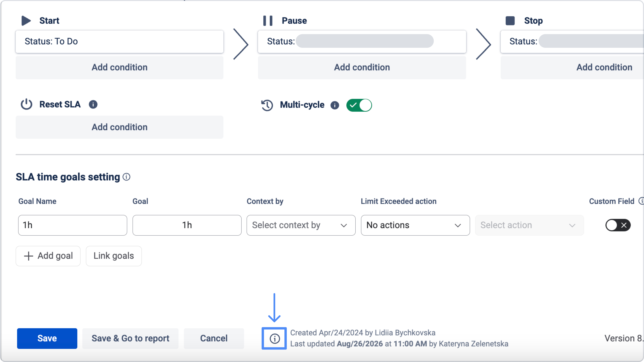Select the Start Status: To Do field
Viewport: 644px width, 362px height.
[x=119, y=42]
